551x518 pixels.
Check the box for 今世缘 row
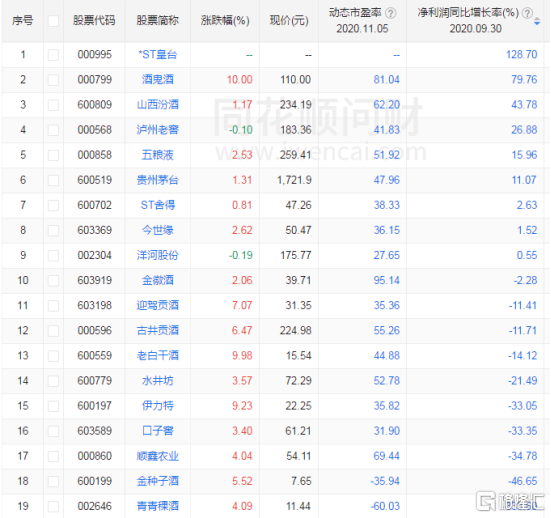tap(53, 231)
